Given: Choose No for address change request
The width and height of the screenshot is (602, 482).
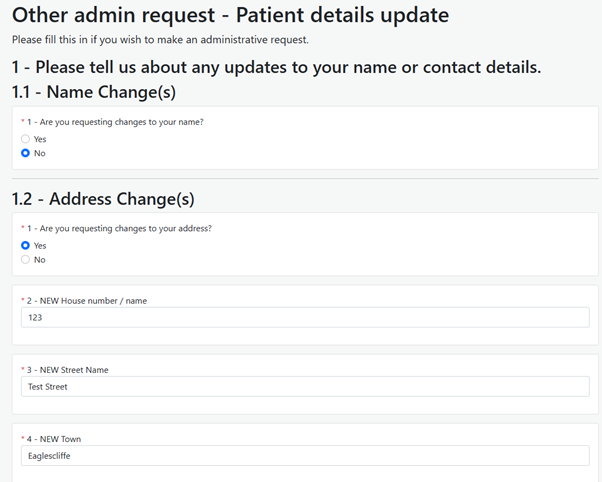Looking at the screenshot, I should pos(26,259).
